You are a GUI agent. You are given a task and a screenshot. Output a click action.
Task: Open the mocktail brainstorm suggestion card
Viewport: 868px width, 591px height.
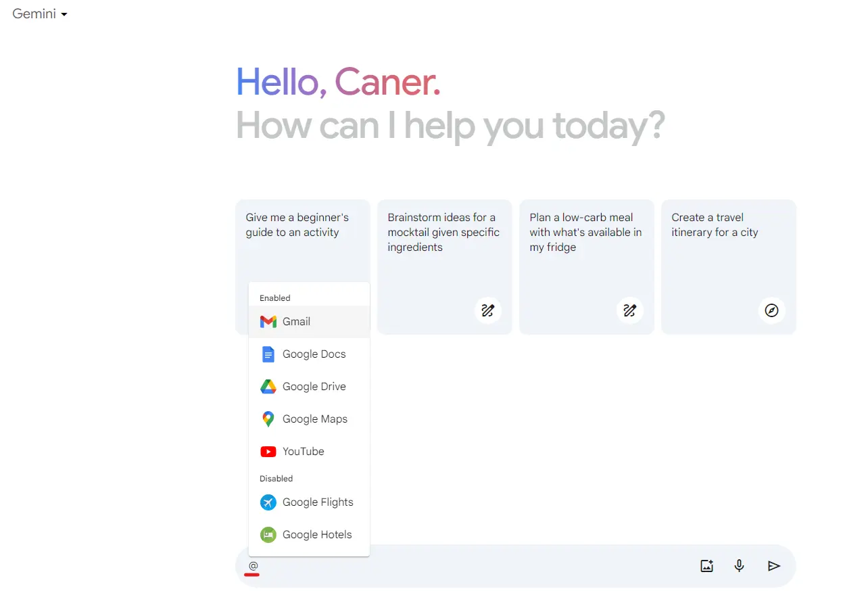(x=445, y=266)
